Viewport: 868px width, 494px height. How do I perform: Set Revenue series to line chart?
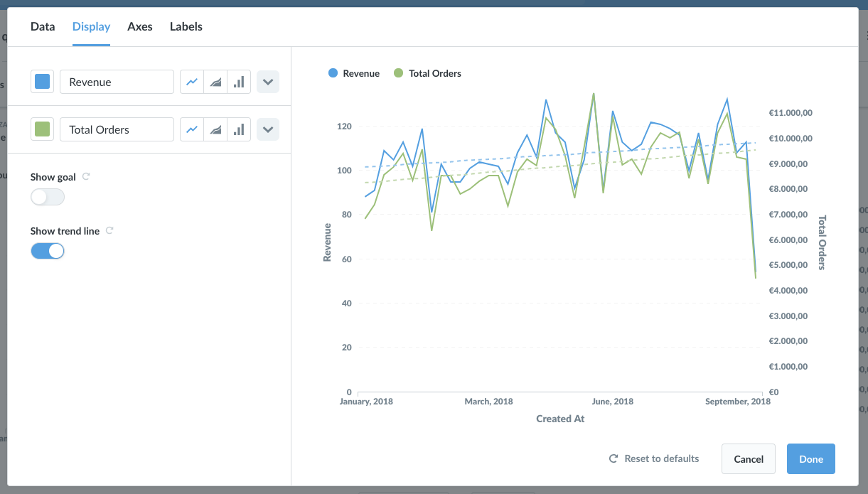(x=192, y=82)
